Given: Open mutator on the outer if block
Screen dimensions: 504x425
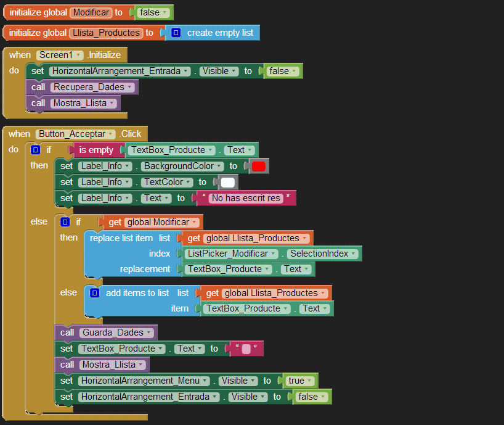Looking at the screenshot, I should pos(35,150).
